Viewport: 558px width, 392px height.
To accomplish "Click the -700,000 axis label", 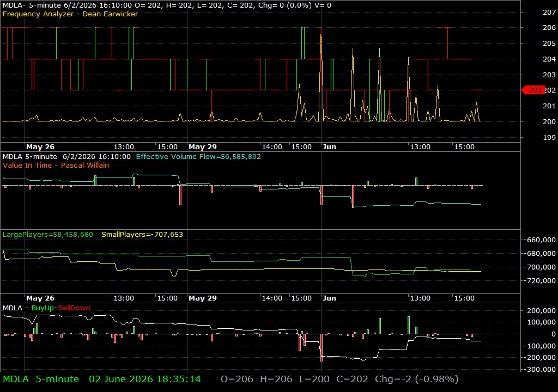I will (x=540, y=267).
